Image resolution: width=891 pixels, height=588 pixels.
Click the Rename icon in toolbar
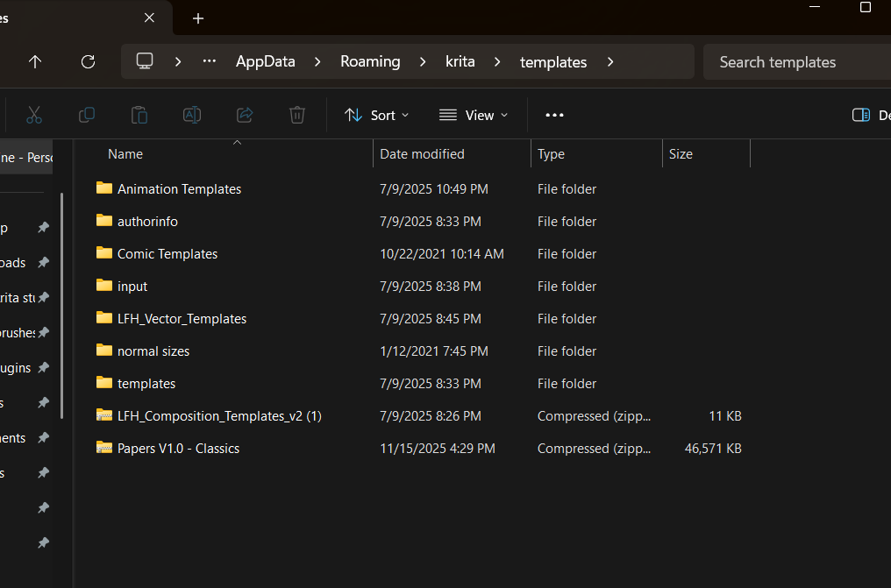click(192, 115)
